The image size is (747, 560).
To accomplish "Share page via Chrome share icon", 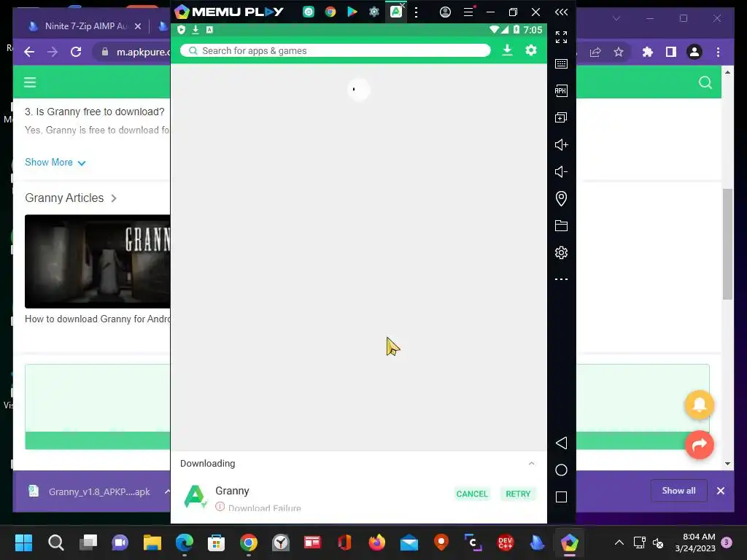I will pyautogui.click(x=595, y=52).
